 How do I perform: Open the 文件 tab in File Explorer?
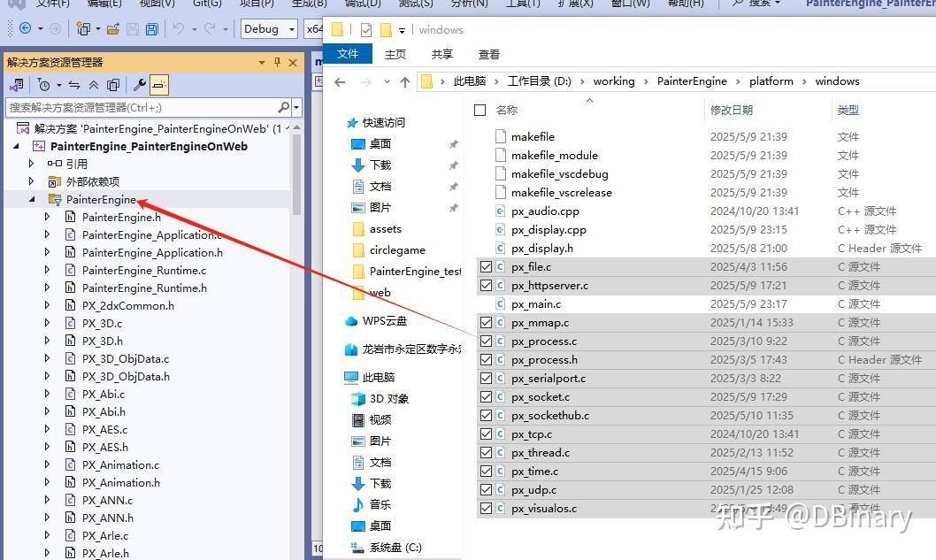click(348, 54)
